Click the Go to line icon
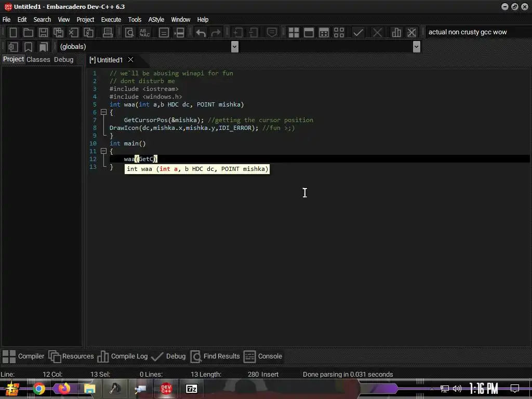The width and height of the screenshot is (532, 399). (179, 33)
